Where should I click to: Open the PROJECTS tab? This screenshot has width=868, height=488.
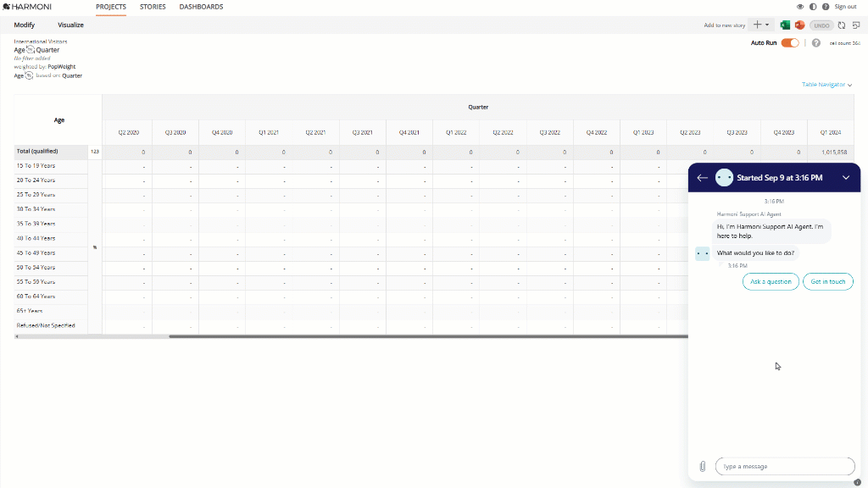111,7
